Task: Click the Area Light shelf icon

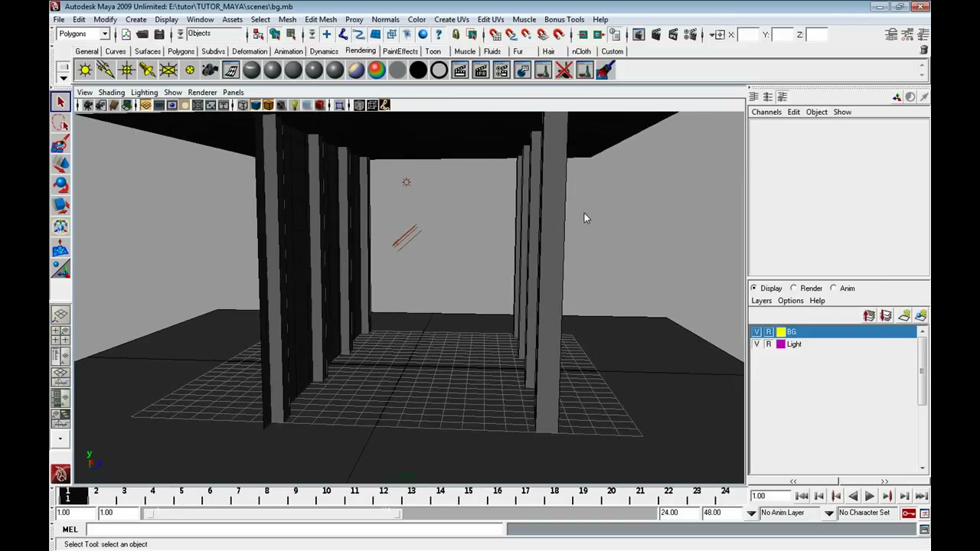Action: pos(168,70)
